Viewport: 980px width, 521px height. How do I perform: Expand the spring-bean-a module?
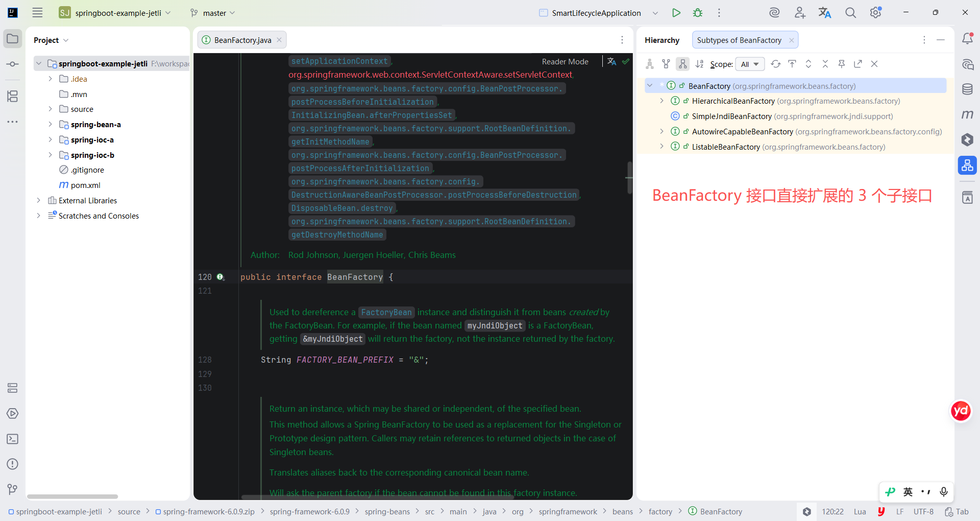pos(50,125)
